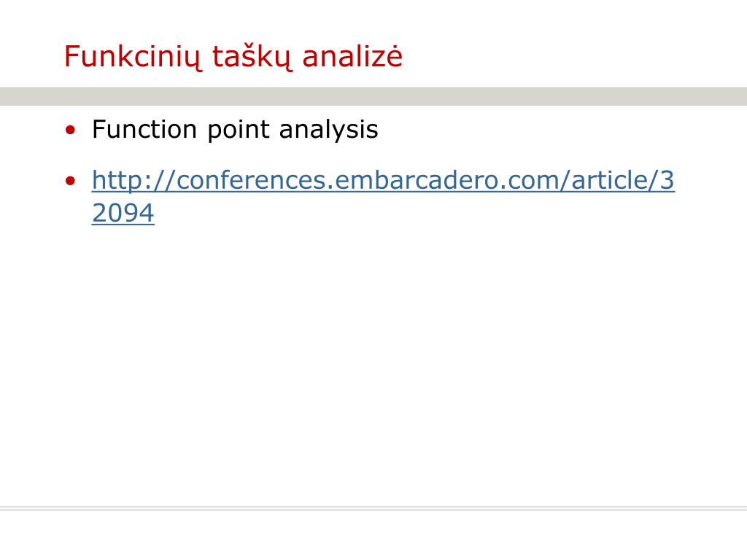Click the red bullet before the hyperlink
This screenshot has width=747, height=560.
[71, 181]
